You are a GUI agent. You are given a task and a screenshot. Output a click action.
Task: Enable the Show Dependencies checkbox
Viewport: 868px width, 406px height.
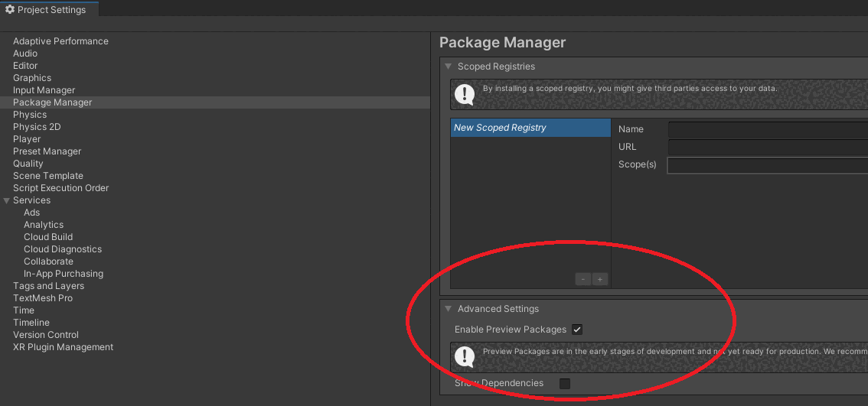click(565, 383)
